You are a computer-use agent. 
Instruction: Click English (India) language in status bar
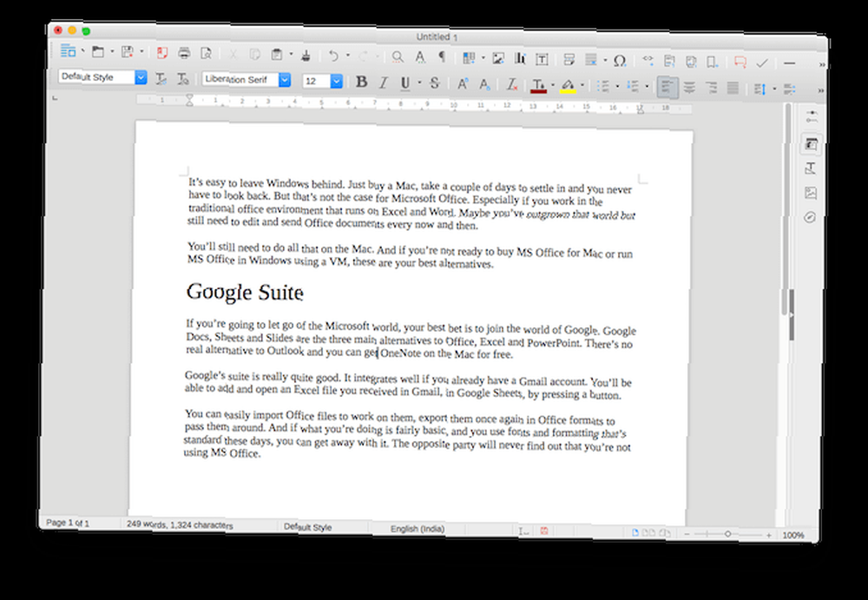pyautogui.click(x=418, y=529)
